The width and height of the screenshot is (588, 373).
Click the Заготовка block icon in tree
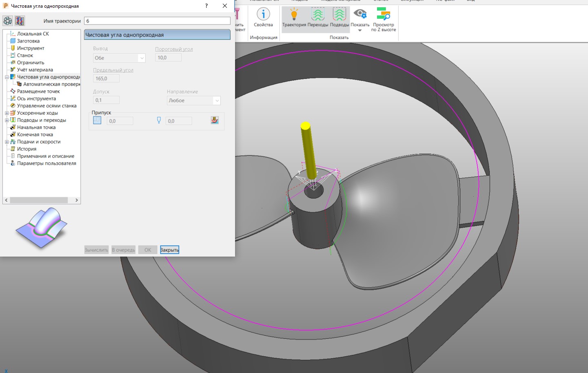pyautogui.click(x=13, y=41)
